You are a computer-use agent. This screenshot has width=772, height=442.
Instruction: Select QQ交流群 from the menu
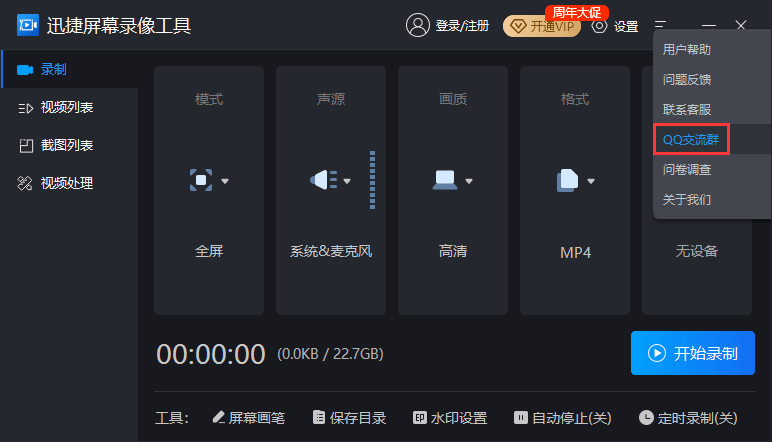pyautogui.click(x=690, y=139)
